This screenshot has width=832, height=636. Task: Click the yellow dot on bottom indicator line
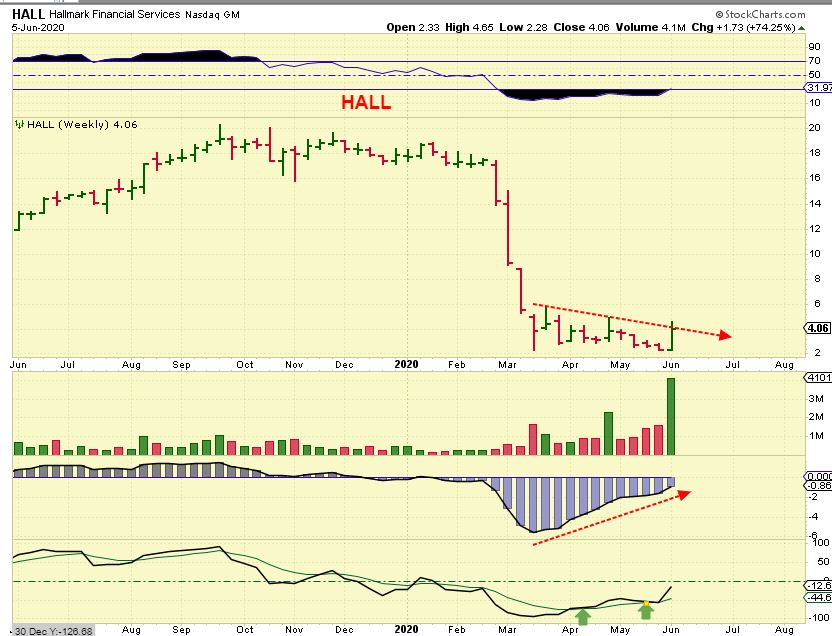(x=646, y=603)
